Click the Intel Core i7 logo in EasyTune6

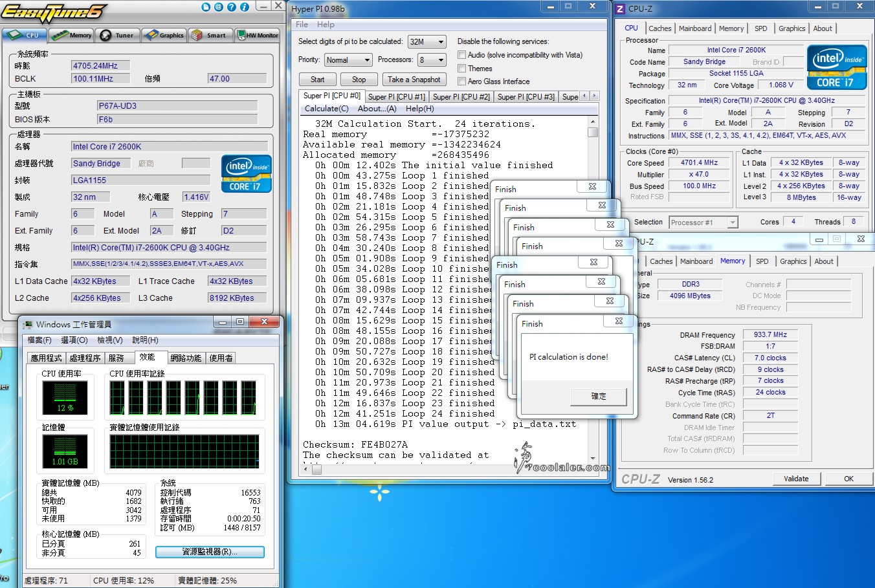pyautogui.click(x=246, y=173)
